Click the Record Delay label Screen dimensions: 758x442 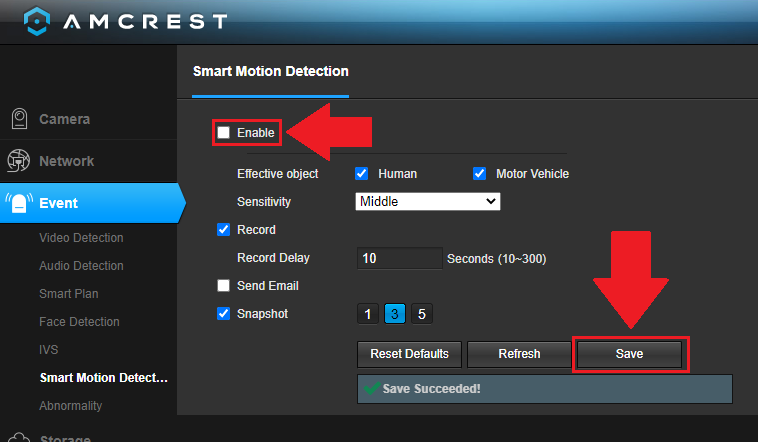(273, 258)
